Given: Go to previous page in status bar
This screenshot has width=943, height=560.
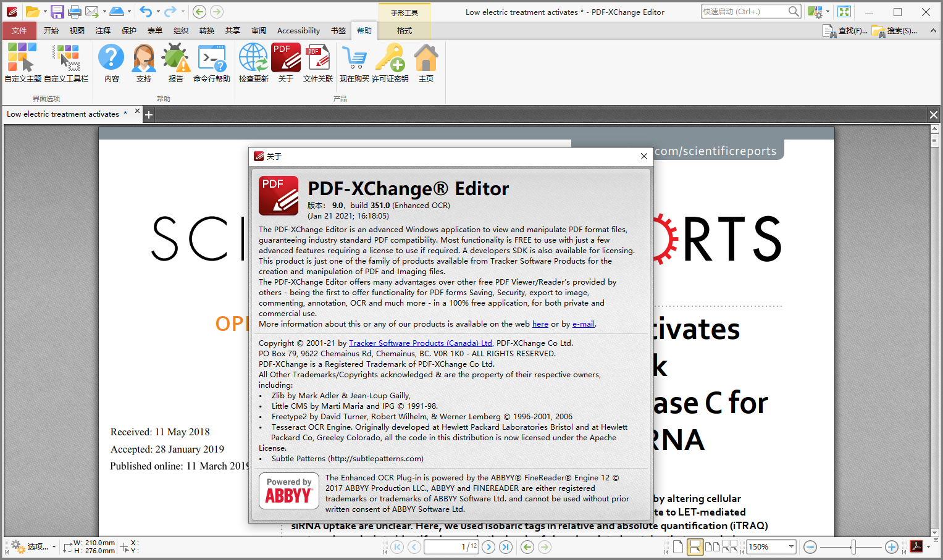Looking at the screenshot, I should [414, 546].
